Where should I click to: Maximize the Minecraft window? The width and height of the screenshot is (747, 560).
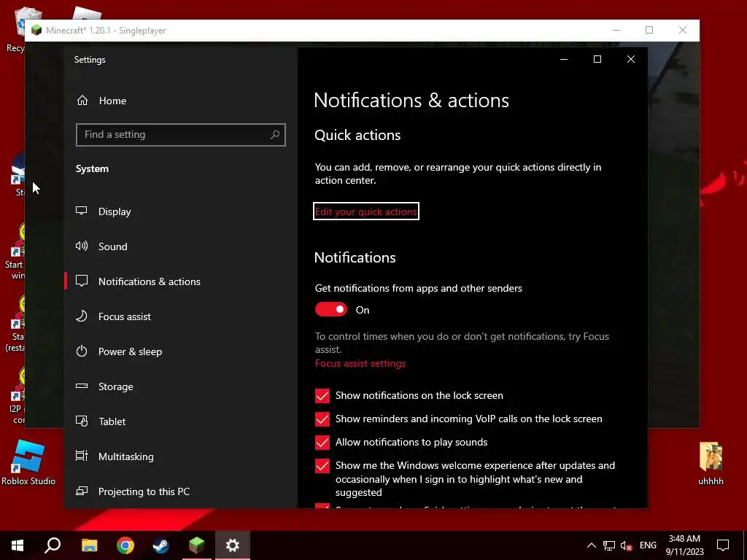[x=649, y=30]
